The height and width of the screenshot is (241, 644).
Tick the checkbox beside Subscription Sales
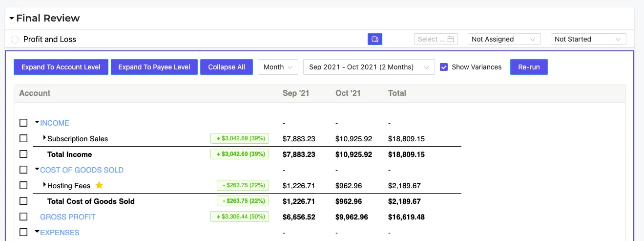pyautogui.click(x=23, y=138)
